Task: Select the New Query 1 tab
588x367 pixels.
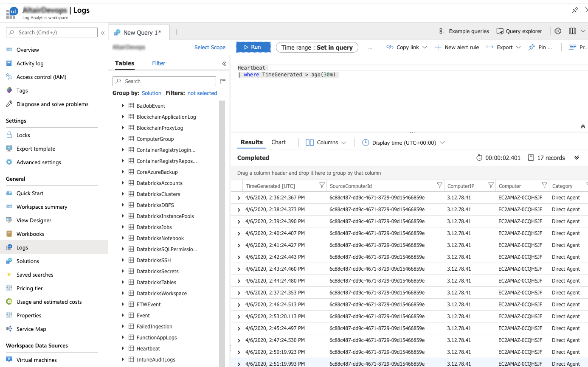Action: coord(138,33)
